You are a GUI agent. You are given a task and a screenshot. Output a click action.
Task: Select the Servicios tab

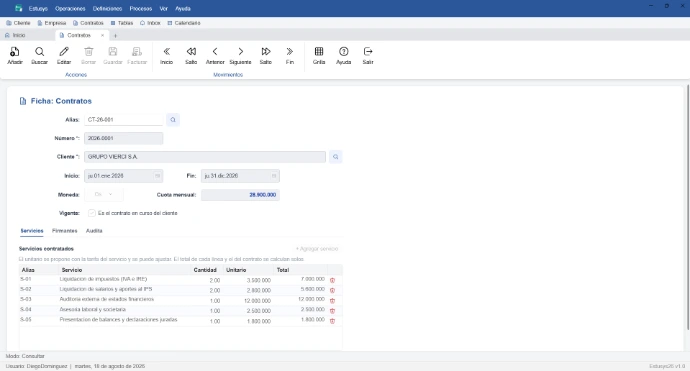[32, 231]
